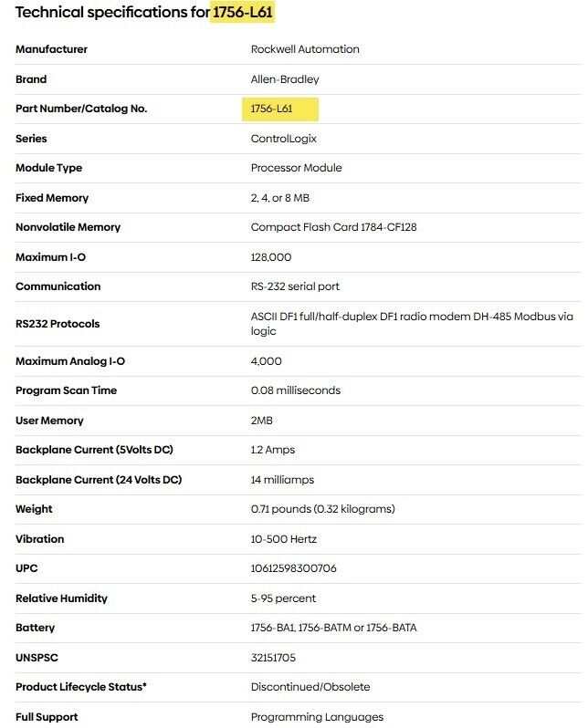Click the Weight row label
This screenshot has width=588, height=728.
[34, 509]
